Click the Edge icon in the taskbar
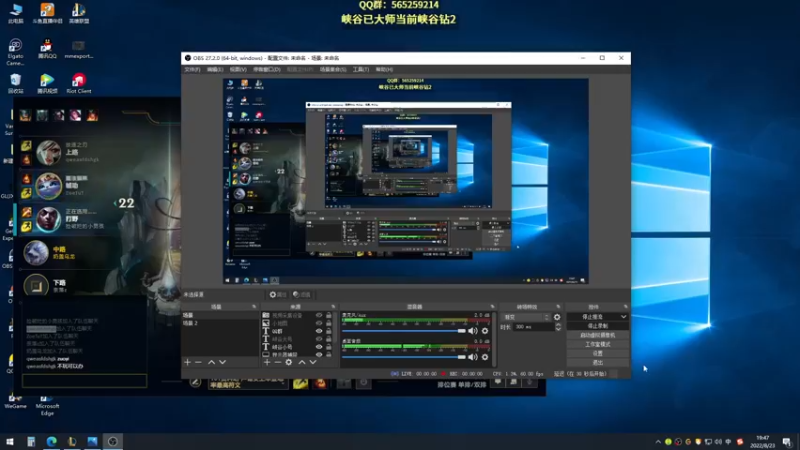This screenshot has height=450, width=800. [52, 441]
